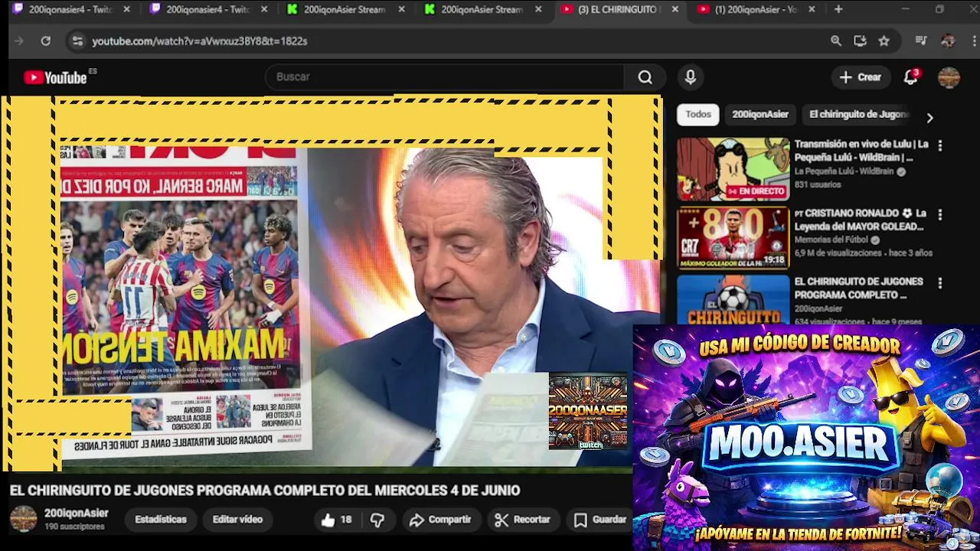
Task: Select the Todos filter chip
Action: coord(698,115)
